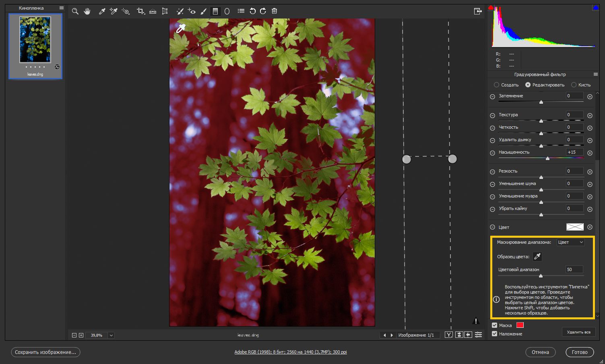Zoom out with the minus button
Screen dimensions: 605x364
coord(74,335)
